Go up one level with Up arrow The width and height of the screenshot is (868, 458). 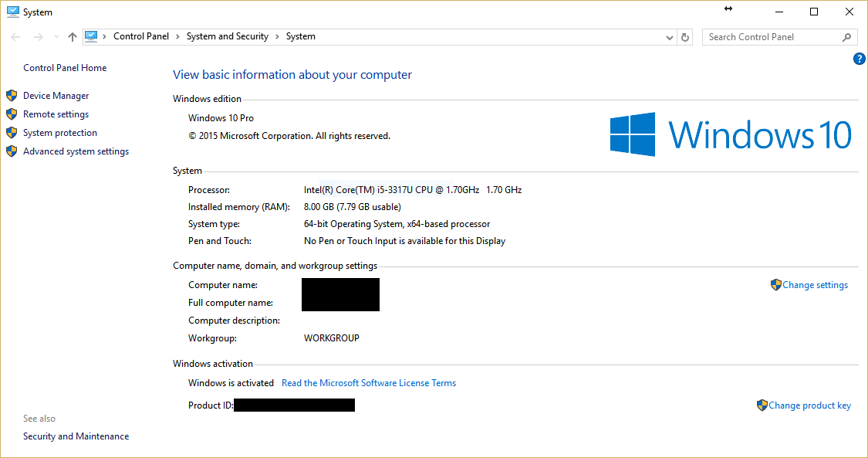(73, 37)
